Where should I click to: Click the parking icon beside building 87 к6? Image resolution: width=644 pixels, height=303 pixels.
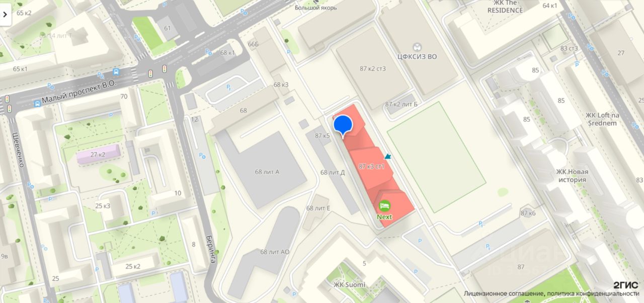click(481, 224)
